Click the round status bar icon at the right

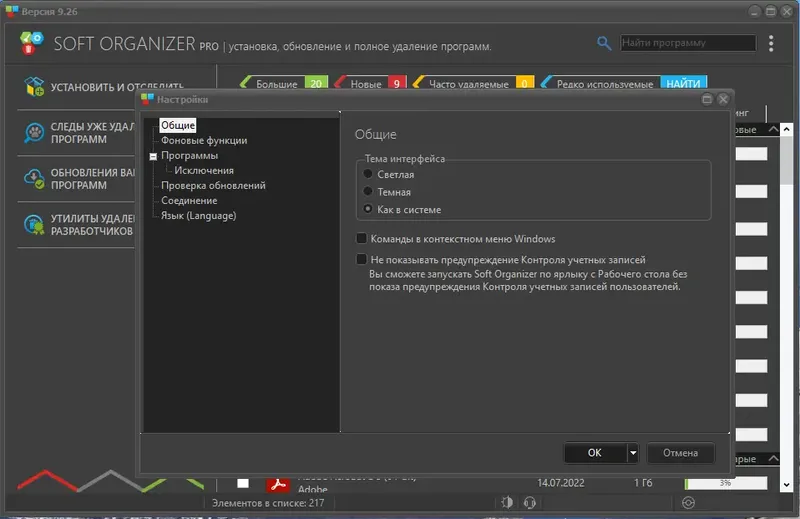(x=688, y=503)
